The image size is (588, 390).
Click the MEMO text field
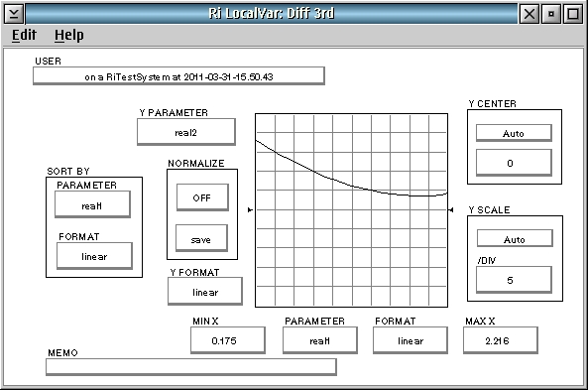(x=190, y=367)
